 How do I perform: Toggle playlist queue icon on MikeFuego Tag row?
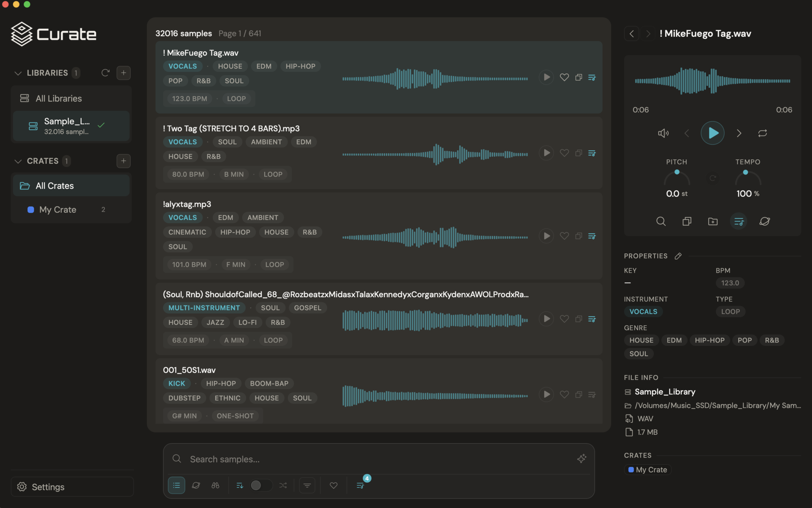(x=592, y=77)
